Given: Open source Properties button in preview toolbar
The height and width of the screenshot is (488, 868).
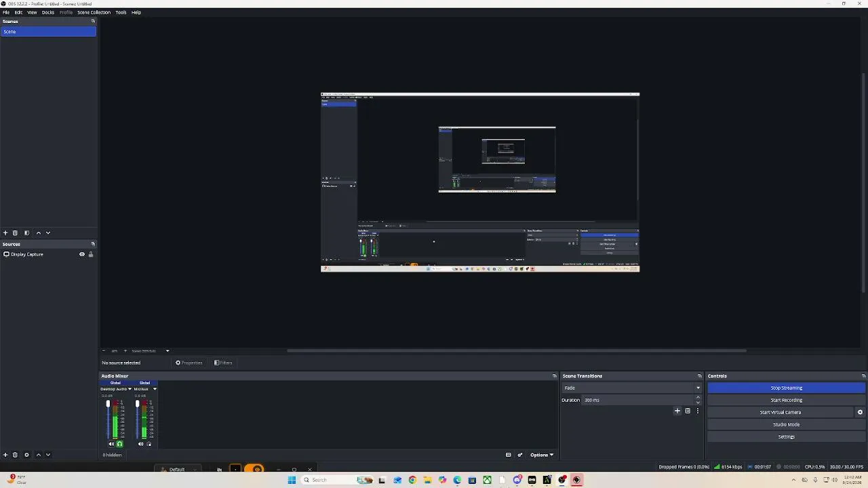Looking at the screenshot, I should coord(189,363).
